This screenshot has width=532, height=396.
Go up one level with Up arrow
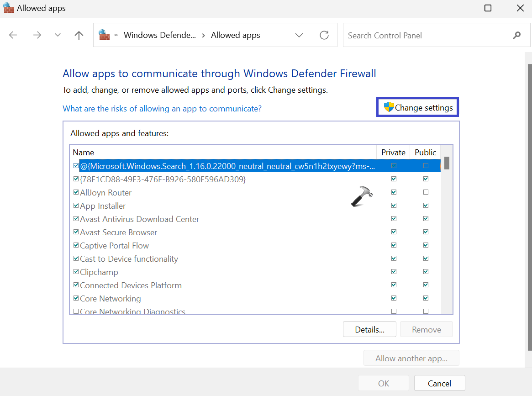click(x=79, y=35)
